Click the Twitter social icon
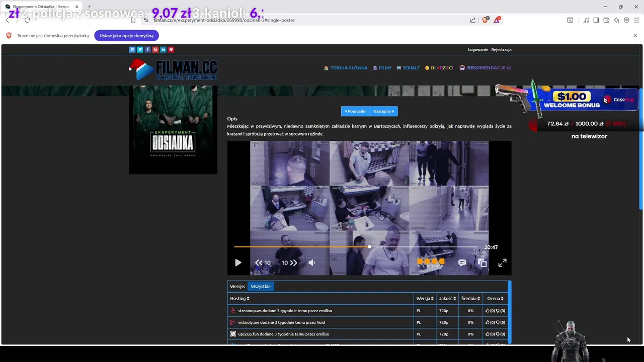 tap(140, 49)
